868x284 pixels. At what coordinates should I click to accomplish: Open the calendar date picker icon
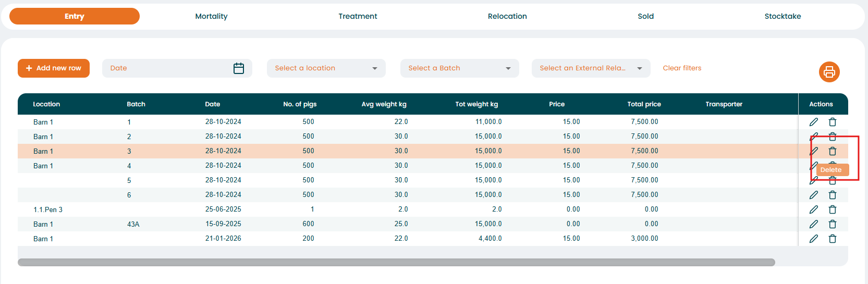point(239,68)
